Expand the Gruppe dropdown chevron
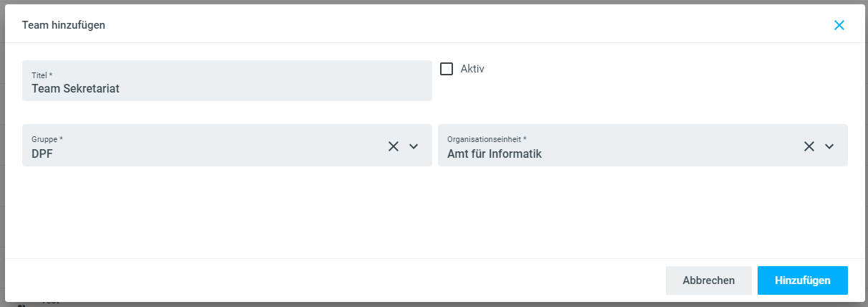Image resolution: width=868 pixels, height=307 pixels. pyautogui.click(x=414, y=146)
